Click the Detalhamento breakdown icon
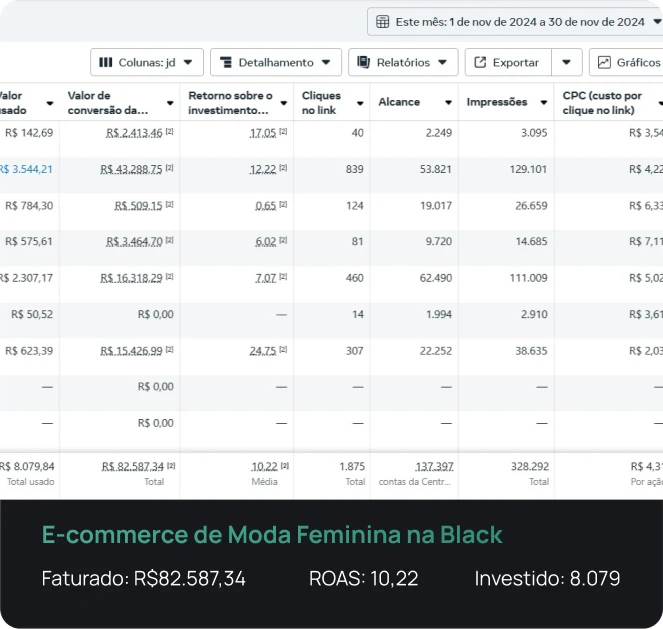Screen dimensions: 663x629 (x=226, y=62)
